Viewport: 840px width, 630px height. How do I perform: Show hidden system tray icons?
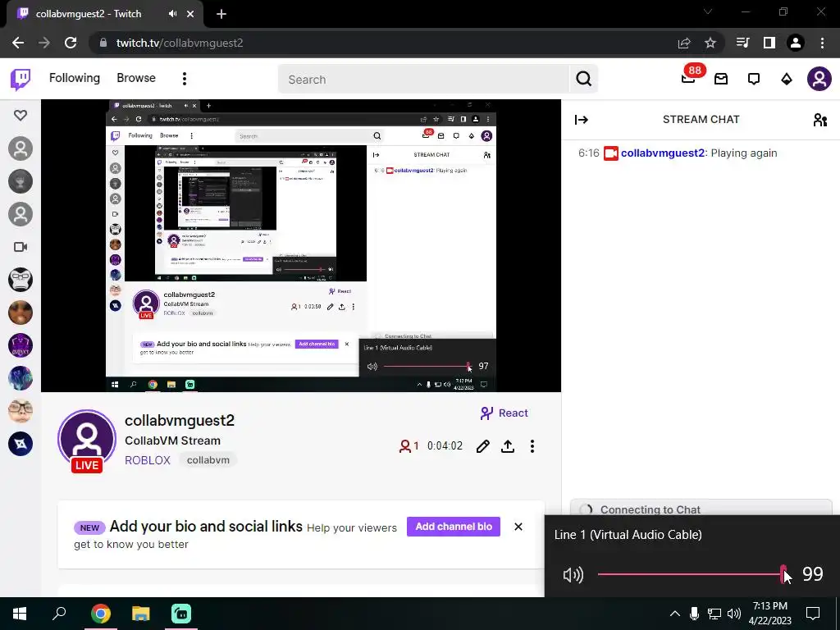click(x=675, y=614)
